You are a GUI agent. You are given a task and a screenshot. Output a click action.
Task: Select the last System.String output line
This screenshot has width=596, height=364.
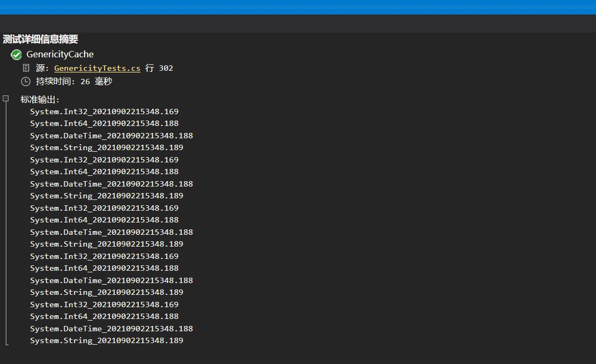[106, 340]
